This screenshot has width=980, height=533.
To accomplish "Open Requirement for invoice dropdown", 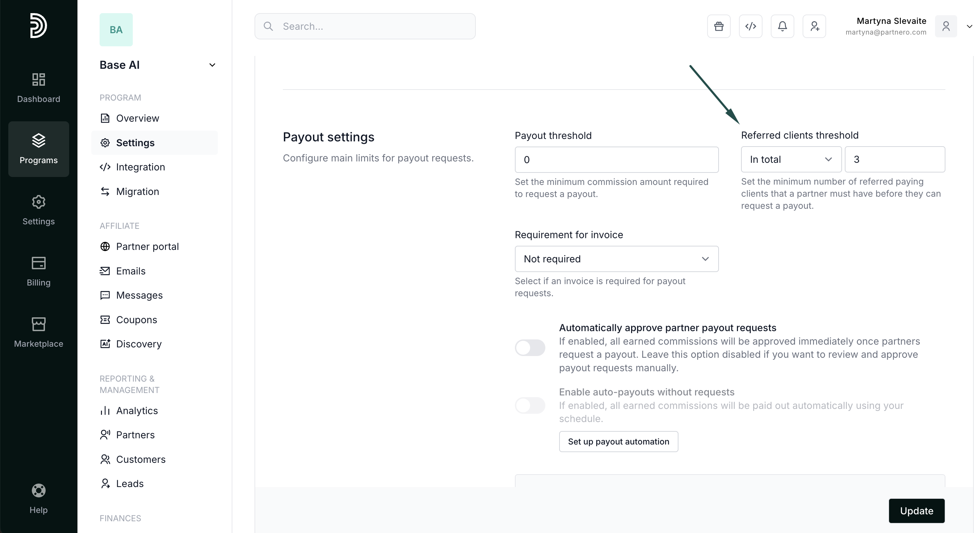I will [616, 259].
